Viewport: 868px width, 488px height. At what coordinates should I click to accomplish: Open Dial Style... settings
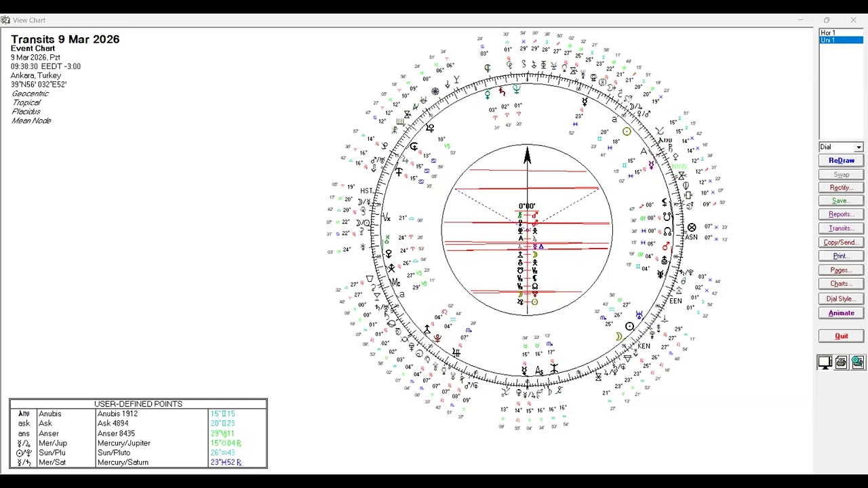pos(841,299)
